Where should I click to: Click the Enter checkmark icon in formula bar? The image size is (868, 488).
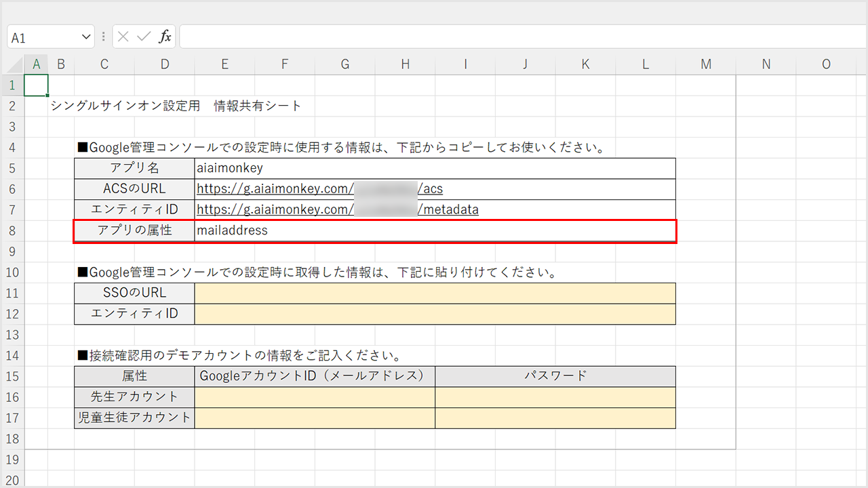[x=143, y=37]
